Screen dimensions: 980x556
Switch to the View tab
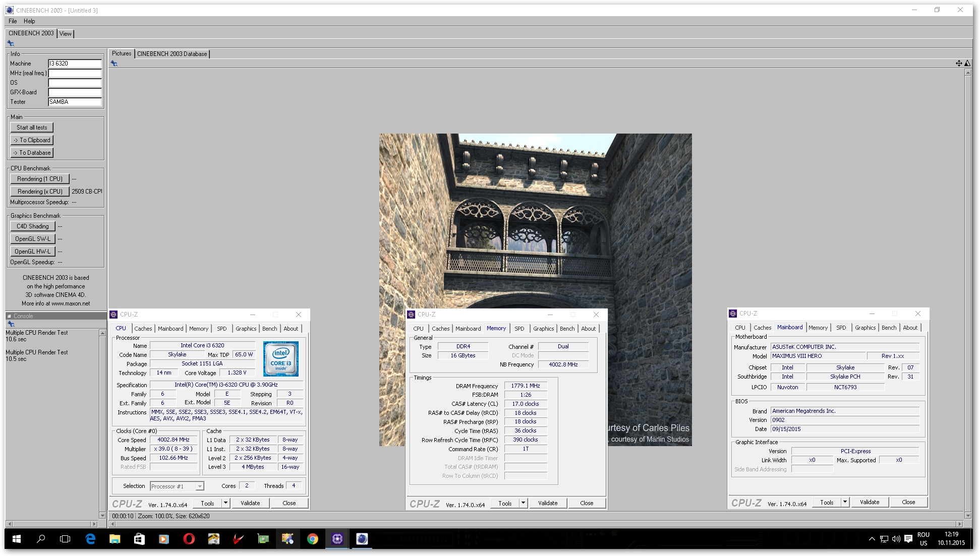pos(65,34)
